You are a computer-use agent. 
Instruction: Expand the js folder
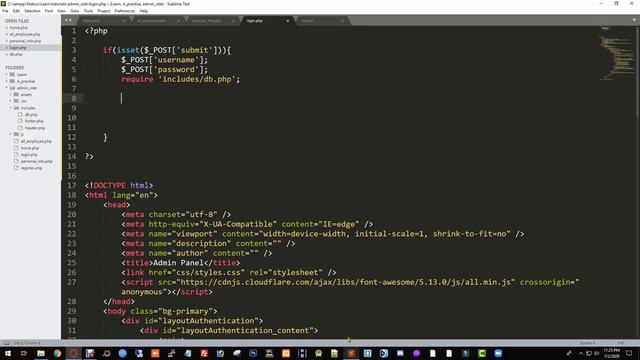coord(11,134)
